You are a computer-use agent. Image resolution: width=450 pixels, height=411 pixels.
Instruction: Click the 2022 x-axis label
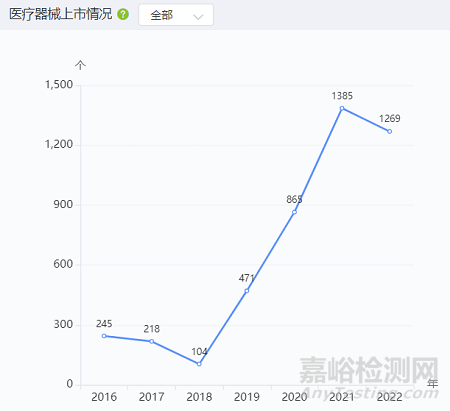[x=390, y=397]
